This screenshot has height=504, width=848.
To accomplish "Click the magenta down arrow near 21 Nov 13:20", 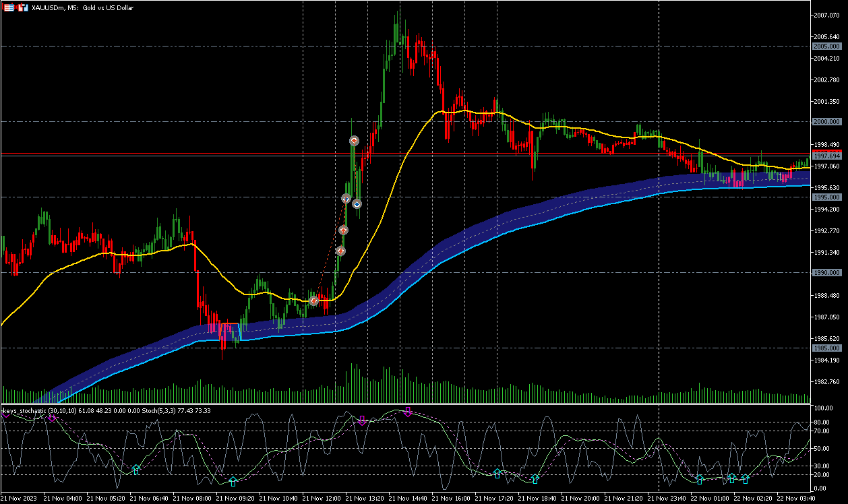I will pos(362,420).
